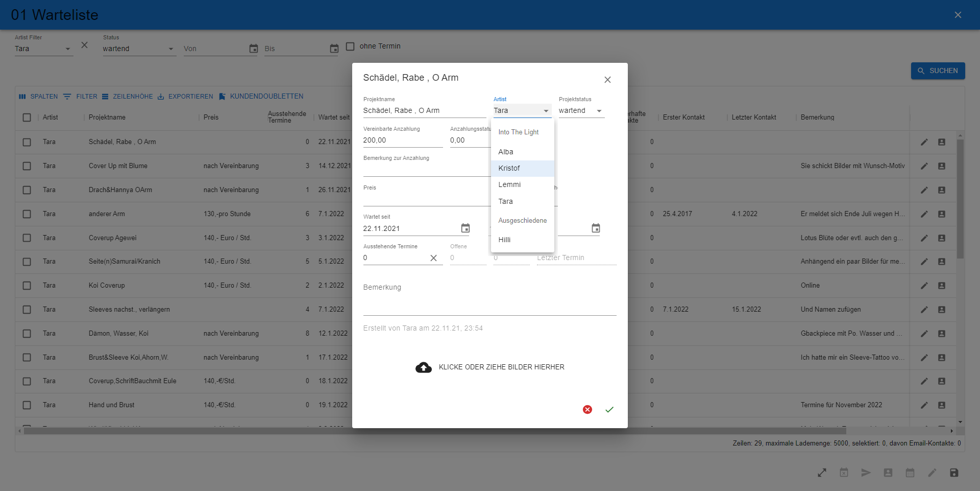Click the Vereinbarte Anzahlung field
Viewport: 980px width, 491px height.
[x=403, y=141]
